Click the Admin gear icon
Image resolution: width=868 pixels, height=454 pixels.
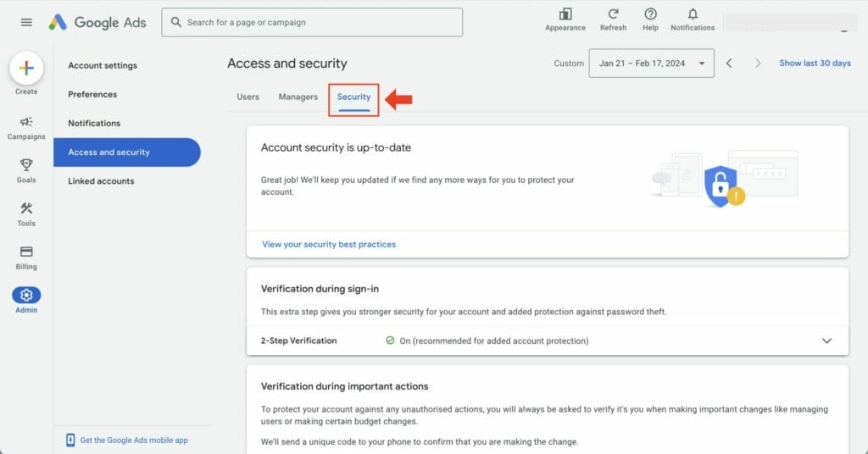coord(26,296)
